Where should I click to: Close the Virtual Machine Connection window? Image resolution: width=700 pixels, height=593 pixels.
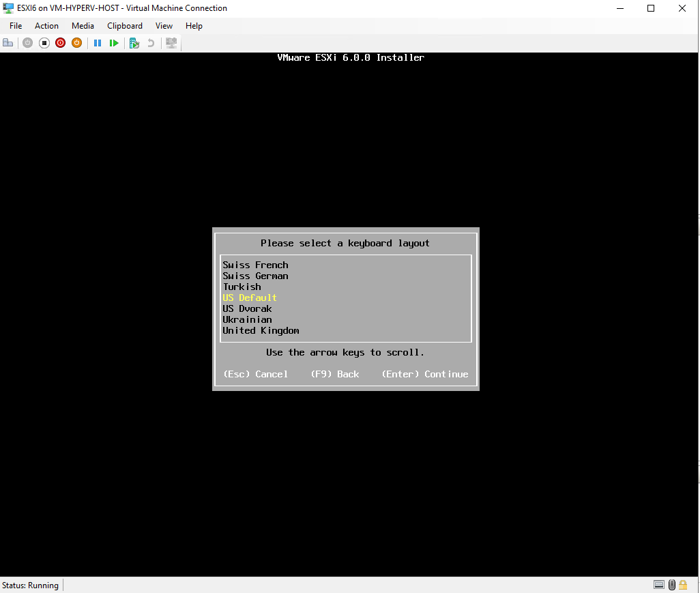click(x=682, y=8)
